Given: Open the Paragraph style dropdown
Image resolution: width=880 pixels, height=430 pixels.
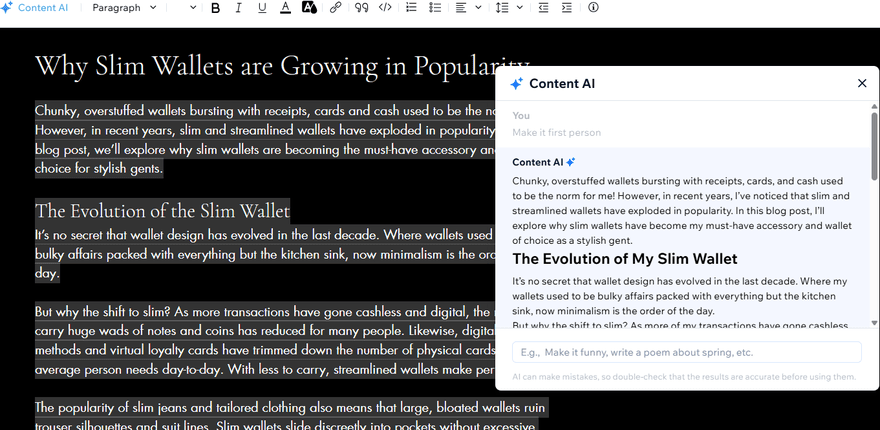Looking at the screenshot, I should coord(124,8).
